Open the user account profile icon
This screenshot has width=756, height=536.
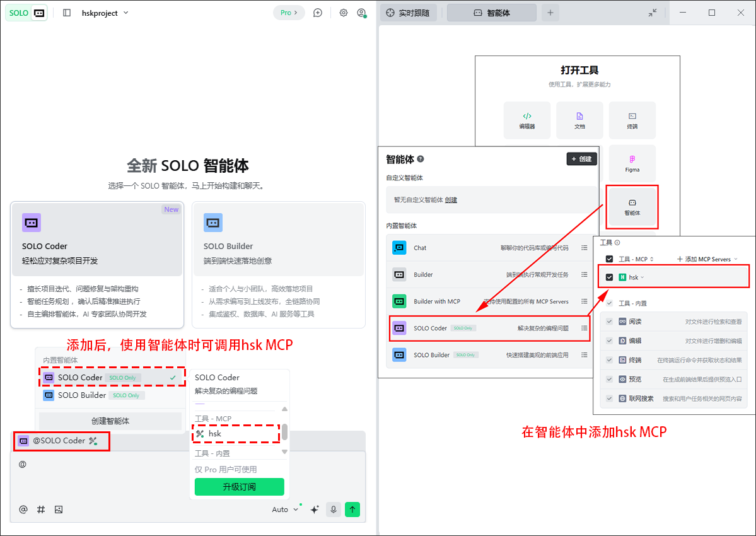361,13
